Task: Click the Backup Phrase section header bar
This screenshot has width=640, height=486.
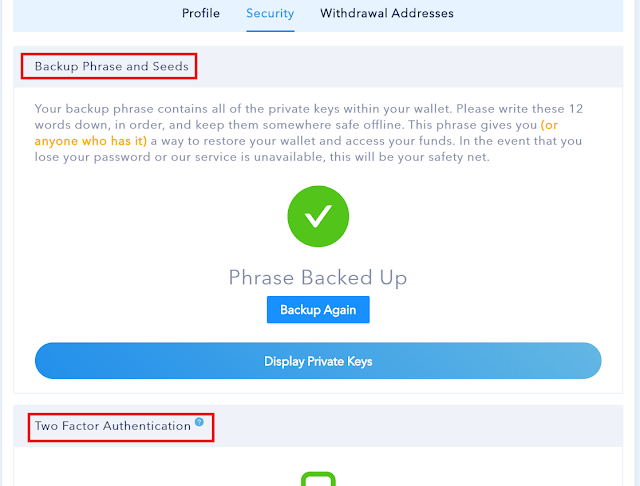Action: [x=318, y=67]
